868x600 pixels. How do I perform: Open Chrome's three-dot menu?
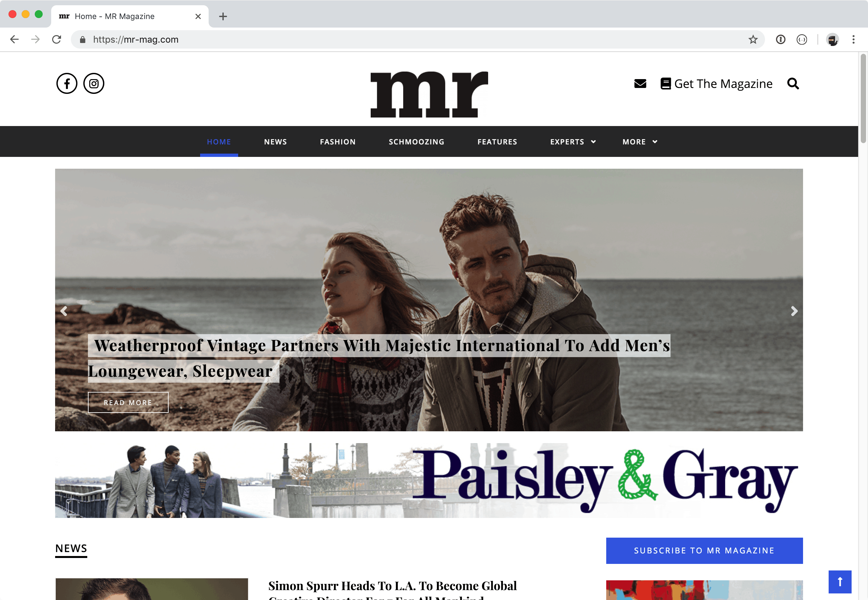tap(853, 39)
